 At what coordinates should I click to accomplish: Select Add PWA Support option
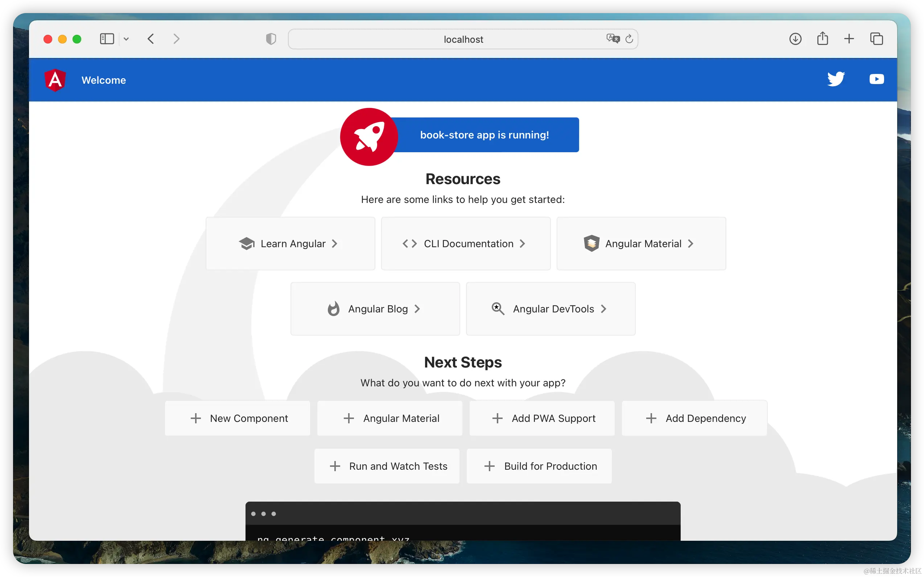pyautogui.click(x=542, y=418)
